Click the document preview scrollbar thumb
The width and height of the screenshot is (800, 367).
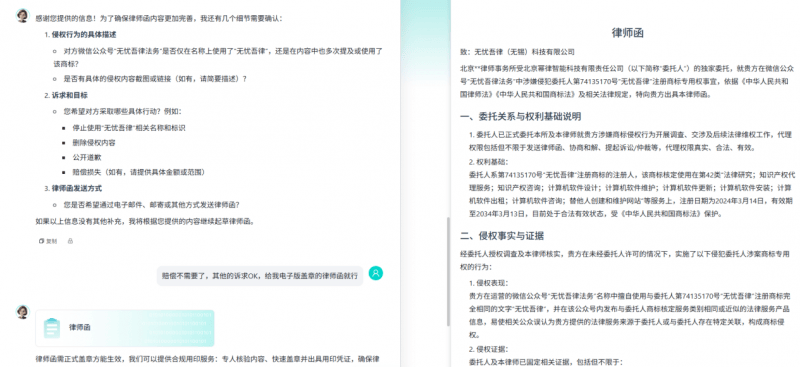tap(448, 272)
